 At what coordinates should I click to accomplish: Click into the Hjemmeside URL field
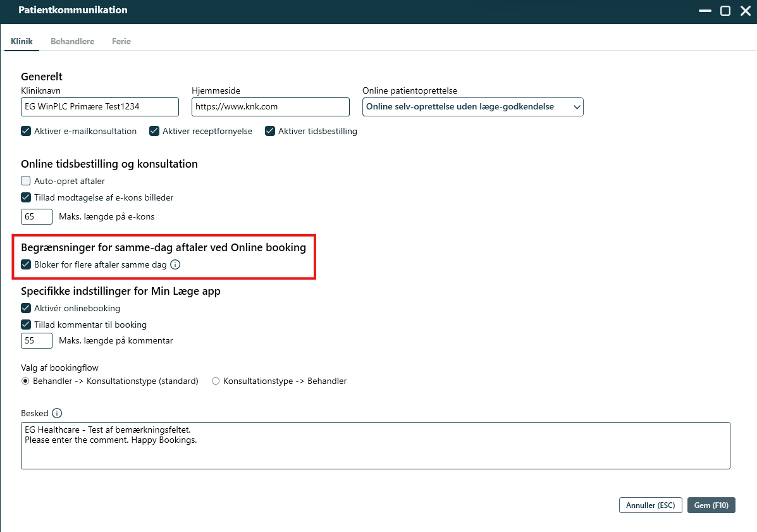click(270, 107)
